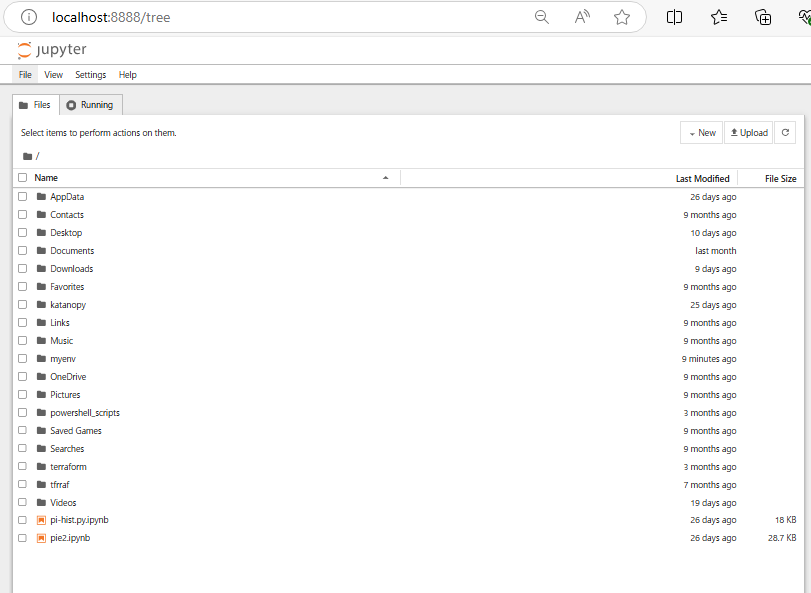Check the checkbox beside Desktop
811x593 pixels.
point(23,232)
